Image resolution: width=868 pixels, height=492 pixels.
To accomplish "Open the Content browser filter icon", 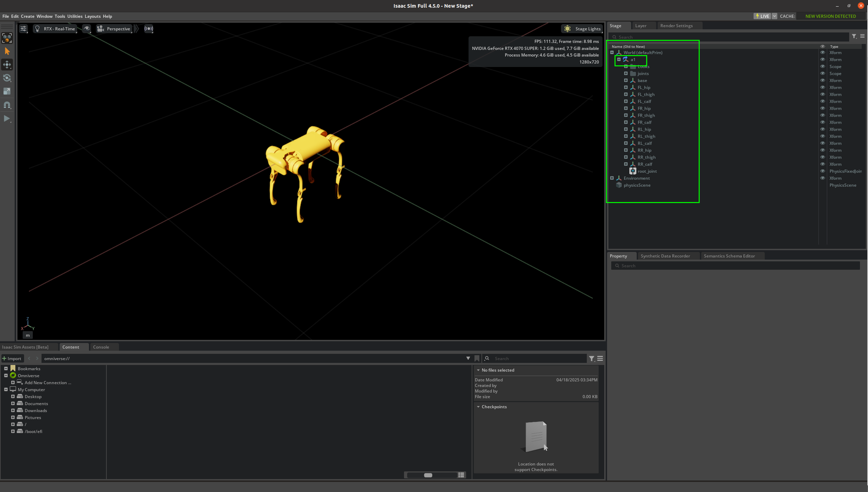I will (592, 358).
